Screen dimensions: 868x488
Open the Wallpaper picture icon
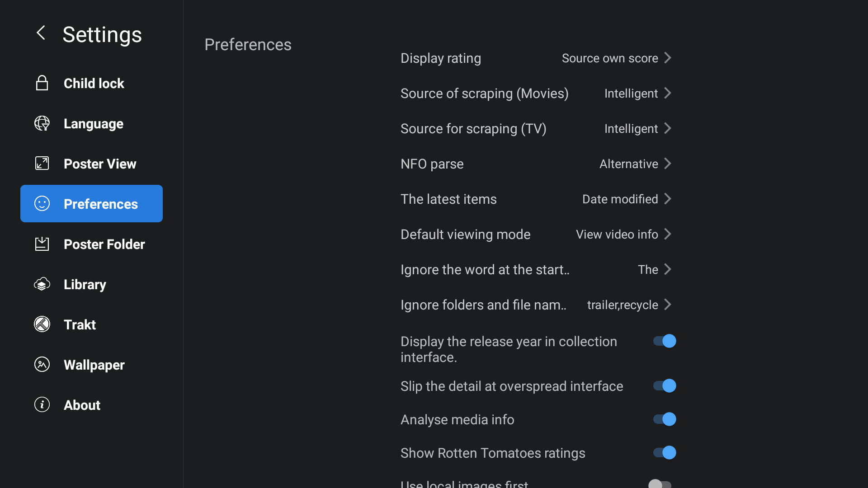tap(42, 364)
